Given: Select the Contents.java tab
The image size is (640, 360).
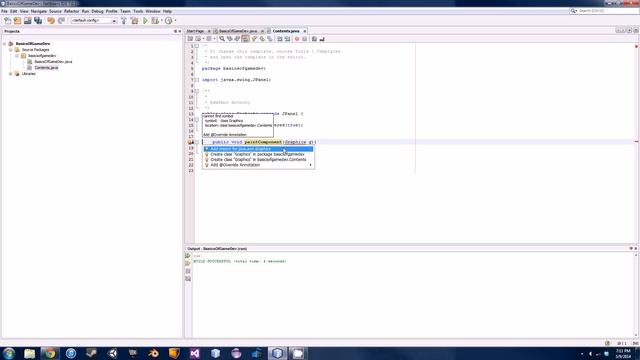Looking at the screenshot, I should point(286,31).
